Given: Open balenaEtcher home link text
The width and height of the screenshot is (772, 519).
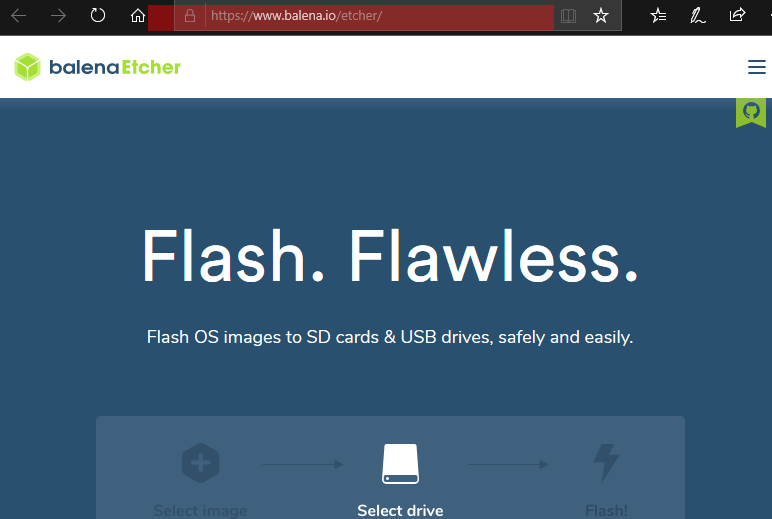Looking at the screenshot, I should tap(115, 67).
